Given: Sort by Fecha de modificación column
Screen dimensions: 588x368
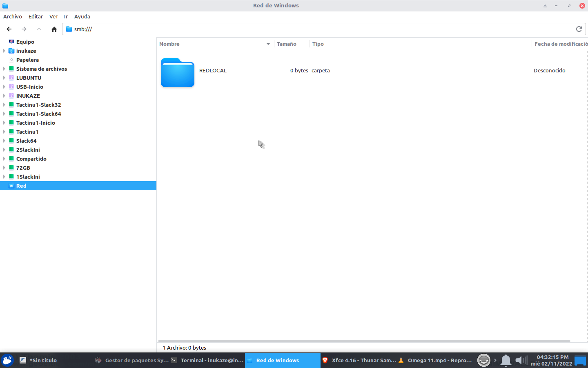Looking at the screenshot, I should 560,44.
